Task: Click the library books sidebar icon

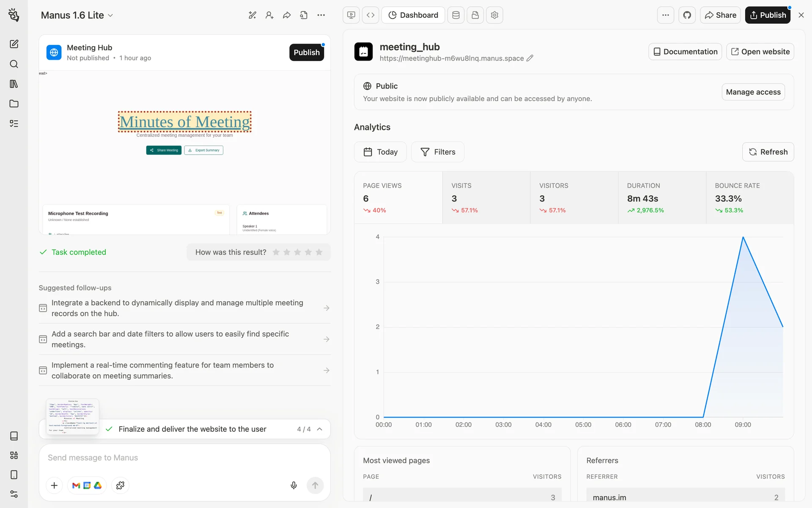Action: coord(14,84)
